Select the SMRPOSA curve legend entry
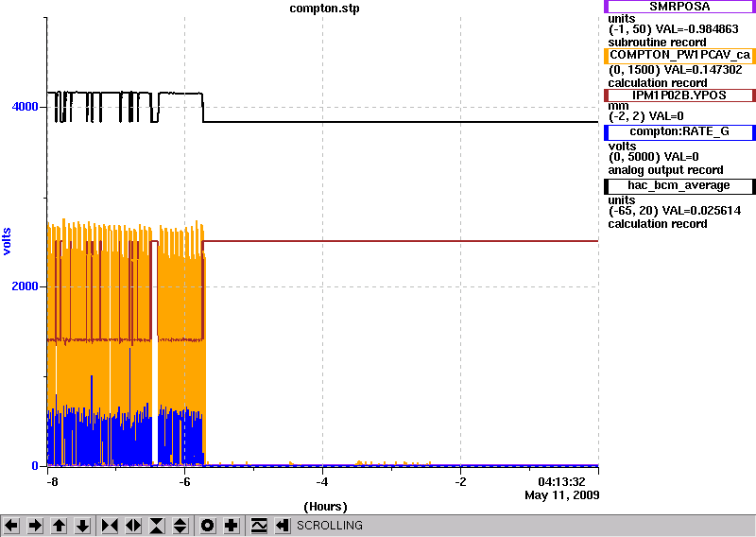756x537 pixels. (679, 7)
